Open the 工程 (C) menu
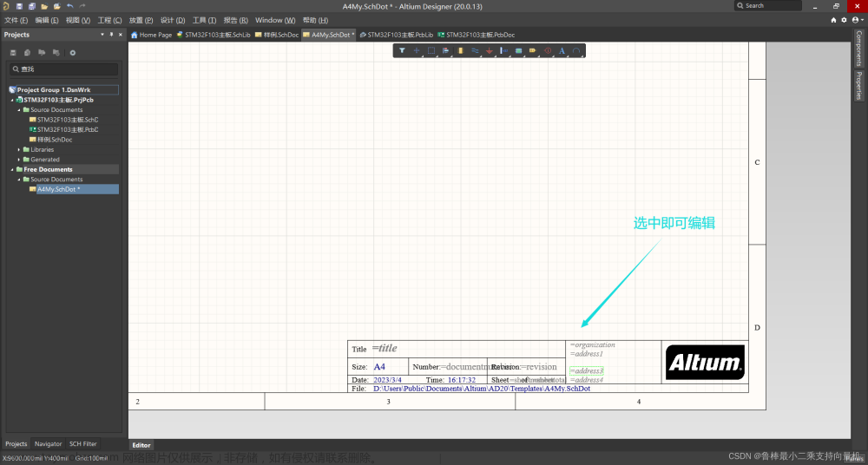The image size is (868, 465). tap(109, 20)
